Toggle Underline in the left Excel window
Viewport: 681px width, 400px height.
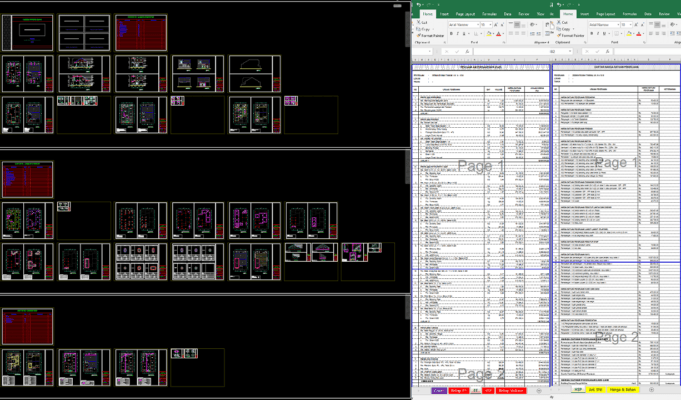[x=464, y=33]
